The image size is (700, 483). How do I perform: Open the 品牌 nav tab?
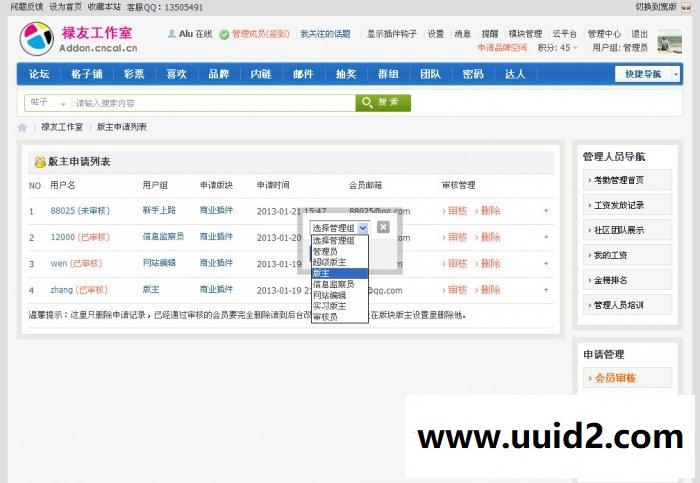click(x=219, y=74)
